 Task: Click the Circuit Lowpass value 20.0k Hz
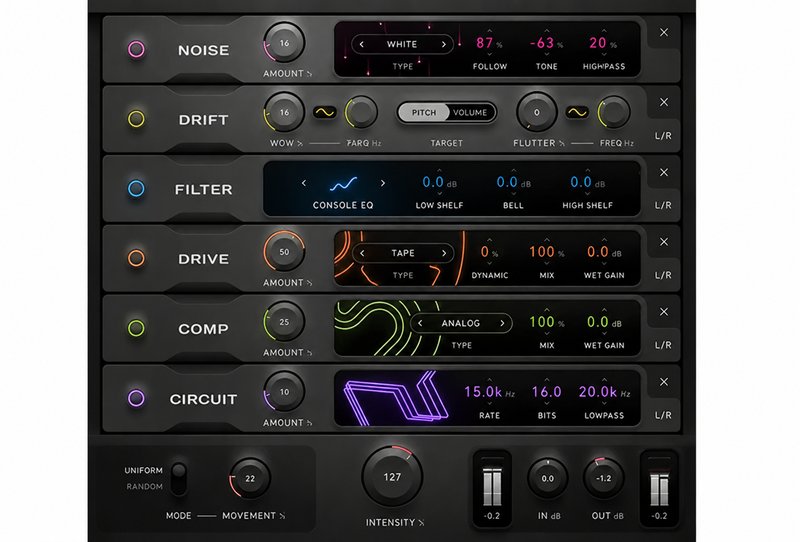(604, 392)
